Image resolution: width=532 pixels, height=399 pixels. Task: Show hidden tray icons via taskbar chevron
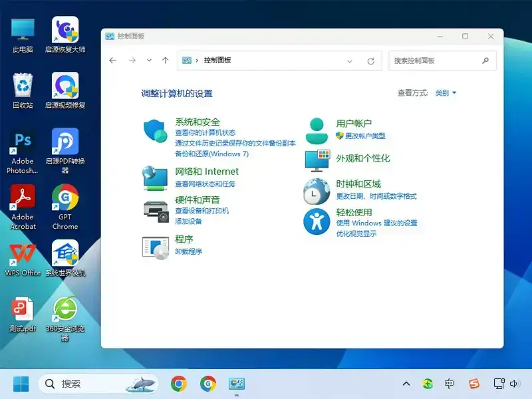[406, 384]
